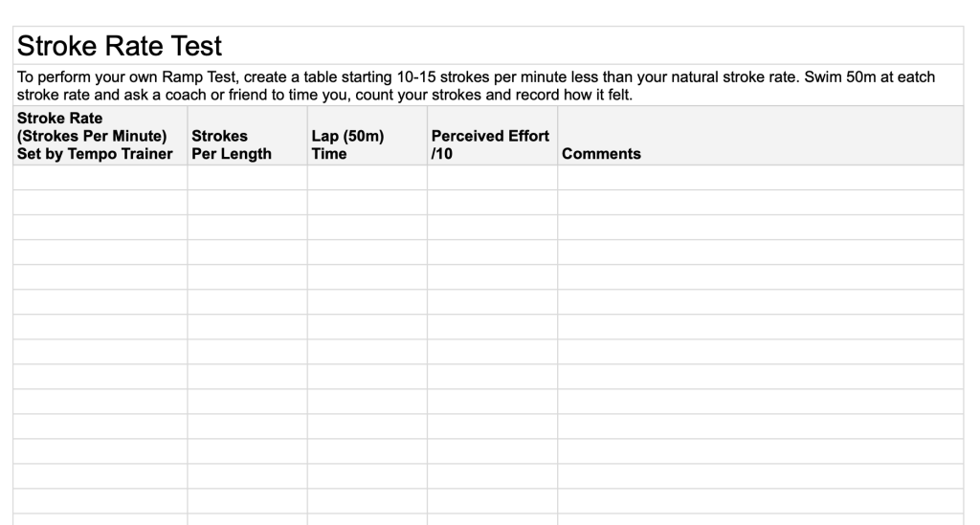Click third empty row cell in Stroke Rate column

click(x=100, y=228)
